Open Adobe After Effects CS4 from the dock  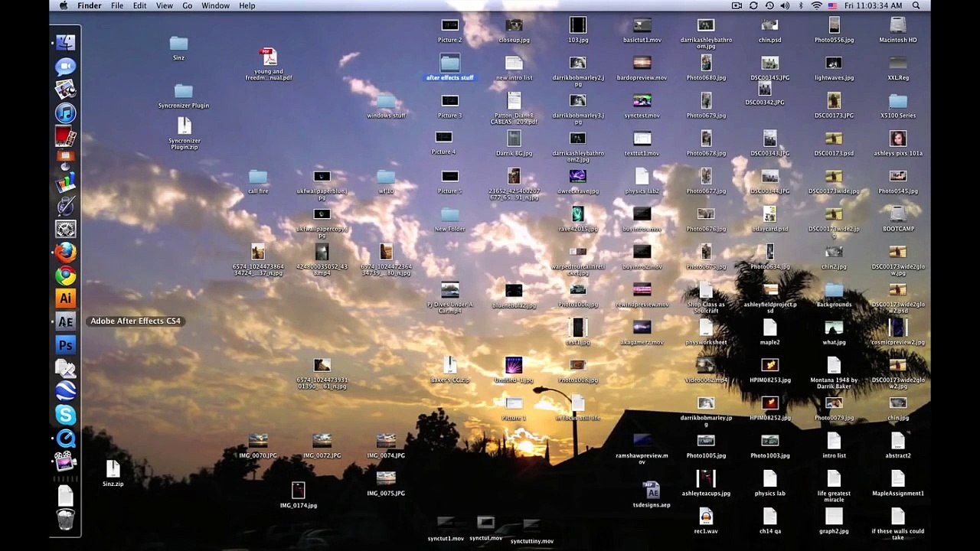[x=65, y=321]
